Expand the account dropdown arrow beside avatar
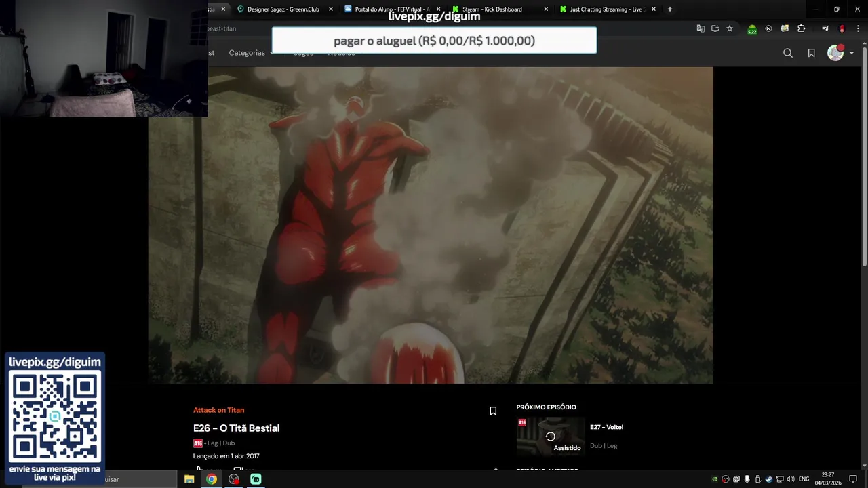The width and height of the screenshot is (868, 488). coord(852,54)
